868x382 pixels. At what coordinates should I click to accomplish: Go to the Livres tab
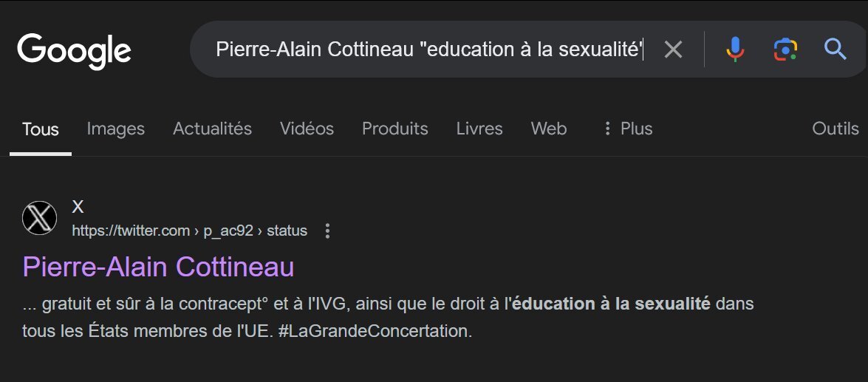click(x=479, y=129)
